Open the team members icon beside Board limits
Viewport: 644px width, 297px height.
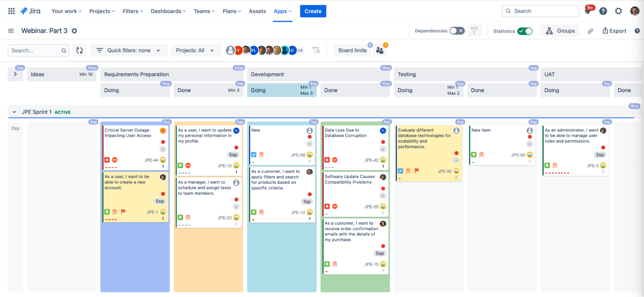[x=380, y=50]
